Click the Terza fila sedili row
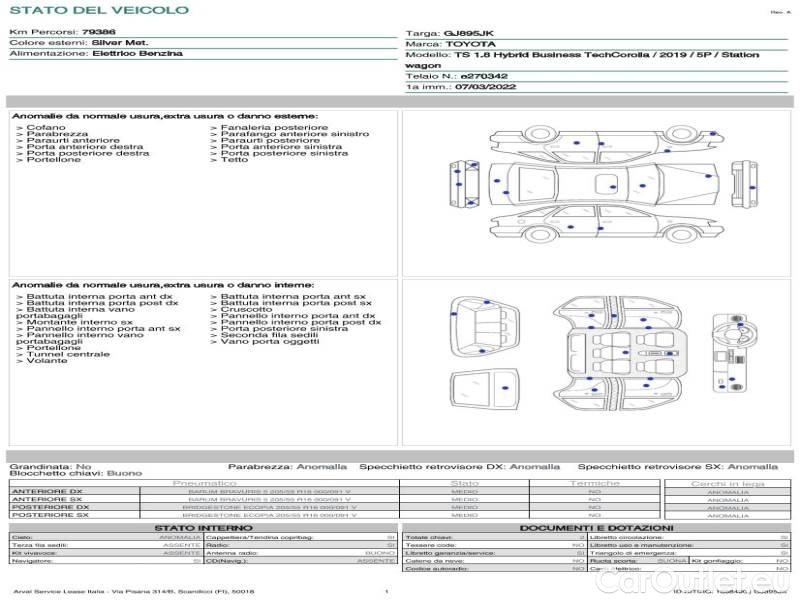 pyautogui.click(x=106, y=545)
